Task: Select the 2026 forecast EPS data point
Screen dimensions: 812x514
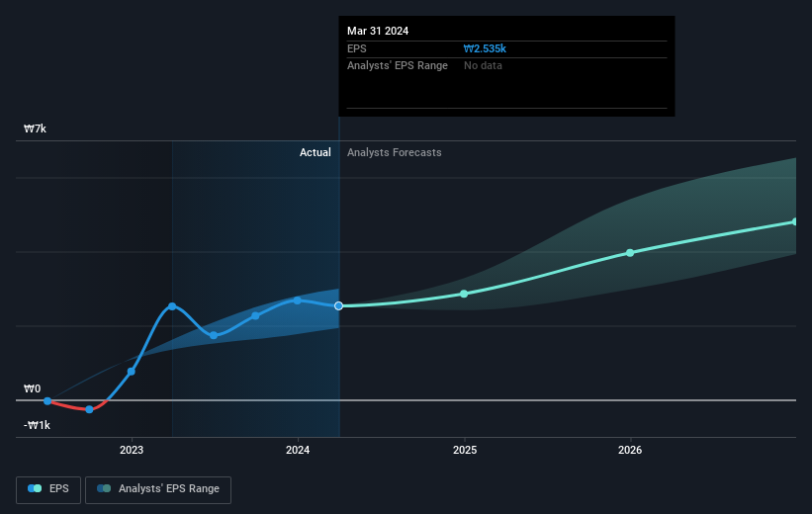Action: [630, 253]
